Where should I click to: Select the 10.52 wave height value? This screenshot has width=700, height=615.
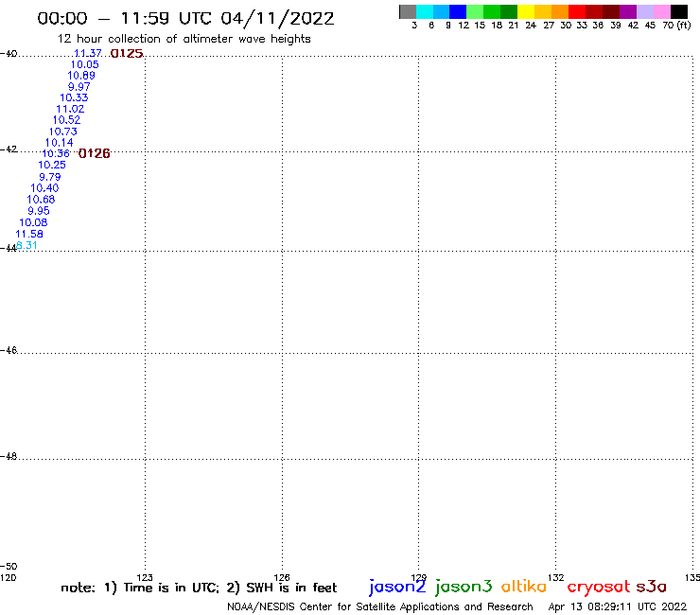66,120
